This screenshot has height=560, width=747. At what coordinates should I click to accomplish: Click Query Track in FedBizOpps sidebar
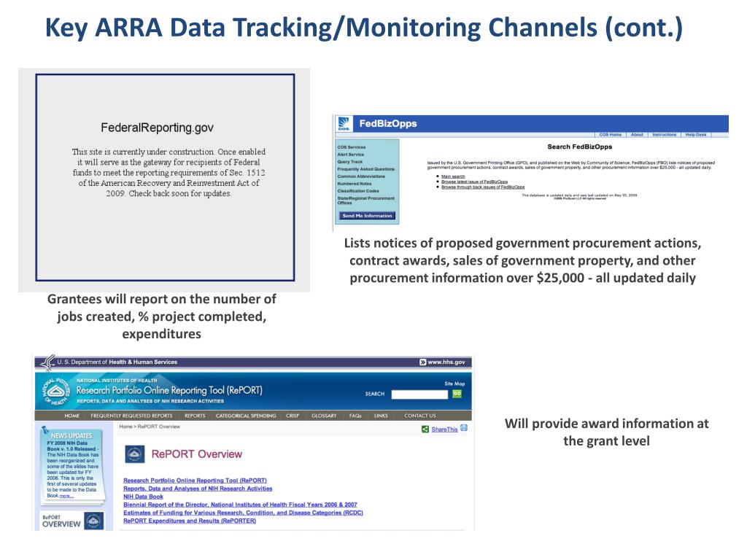coord(350,162)
